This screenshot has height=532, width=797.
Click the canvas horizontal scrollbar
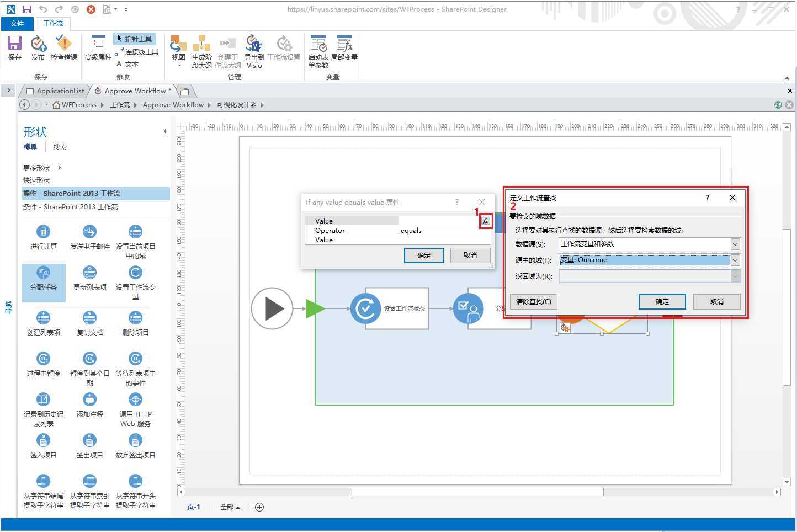click(x=477, y=492)
